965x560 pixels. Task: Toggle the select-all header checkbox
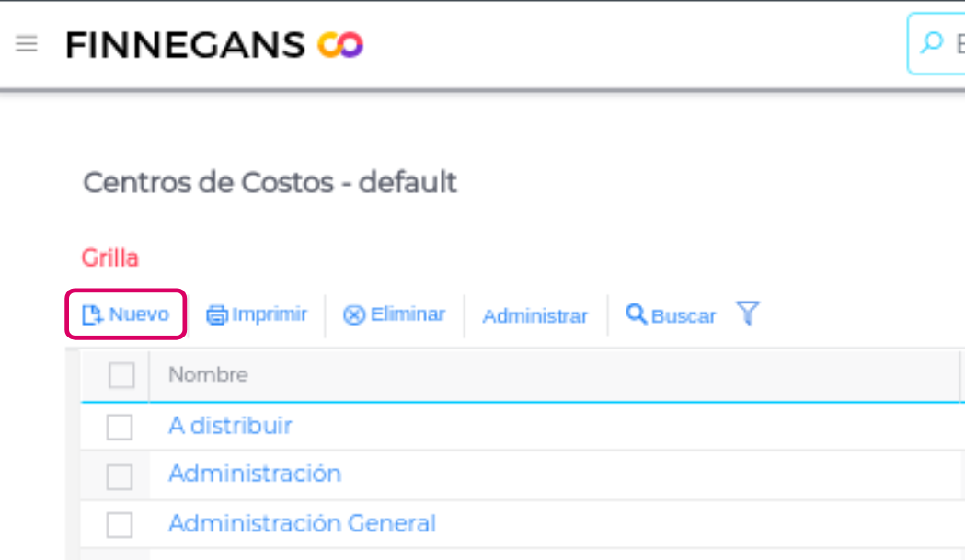[121, 375]
